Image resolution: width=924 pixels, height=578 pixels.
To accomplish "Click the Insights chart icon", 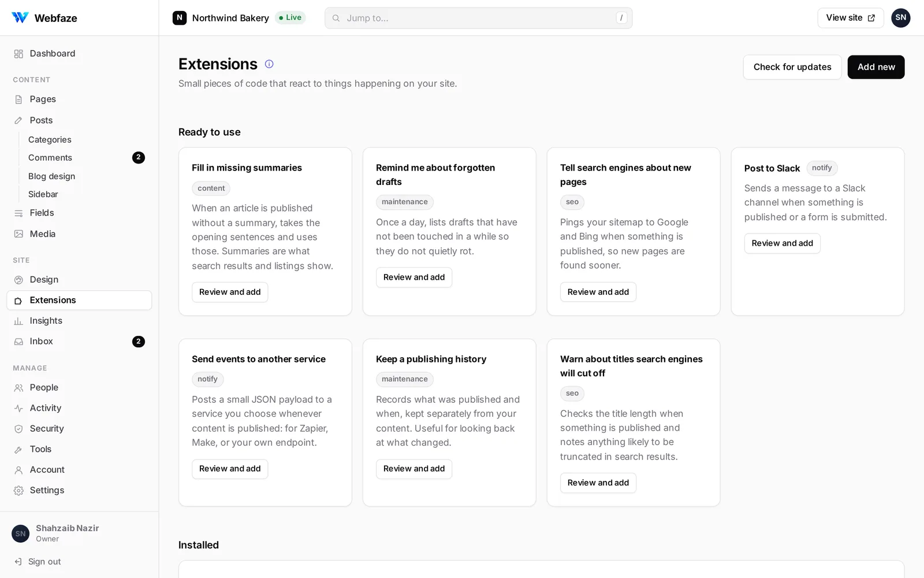I will tap(18, 321).
